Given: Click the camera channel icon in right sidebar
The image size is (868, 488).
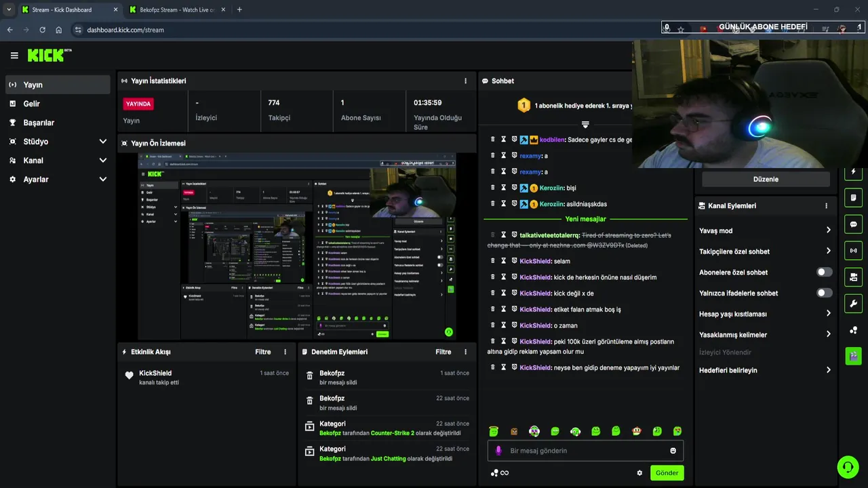Looking at the screenshot, I should (x=853, y=277).
